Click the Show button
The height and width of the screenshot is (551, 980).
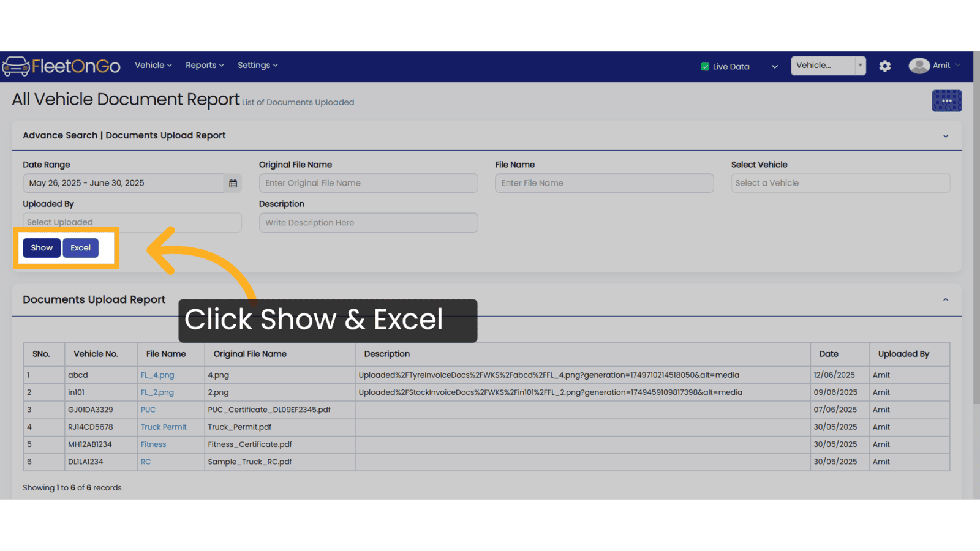(x=42, y=248)
